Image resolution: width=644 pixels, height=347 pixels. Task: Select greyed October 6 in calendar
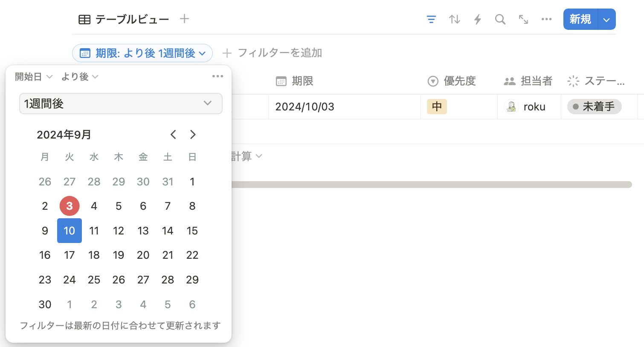pos(192,304)
